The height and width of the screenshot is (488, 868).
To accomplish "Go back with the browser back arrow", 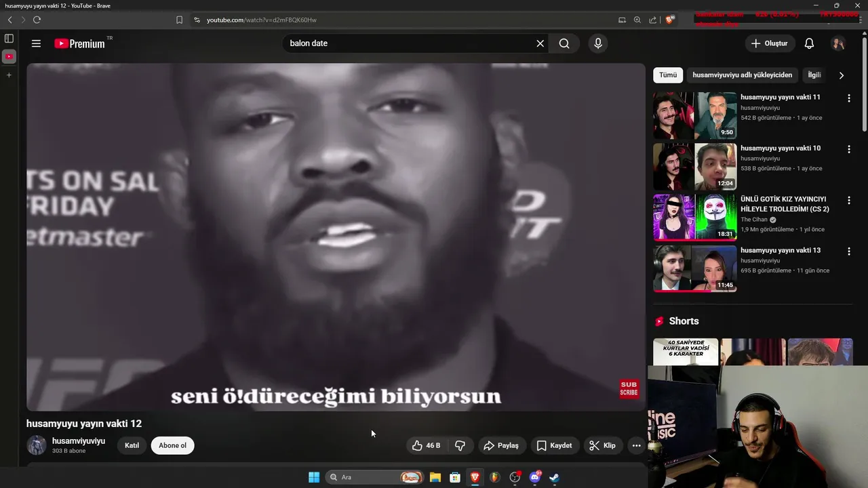I will [x=9, y=20].
